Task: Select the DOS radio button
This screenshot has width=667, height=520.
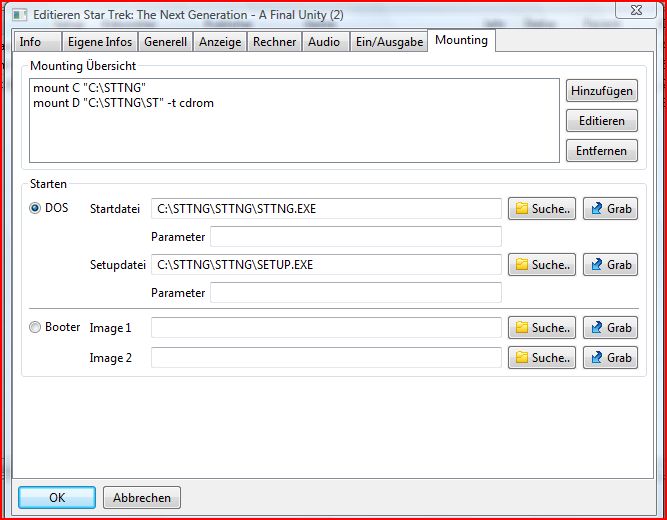Action: tap(36, 208)
